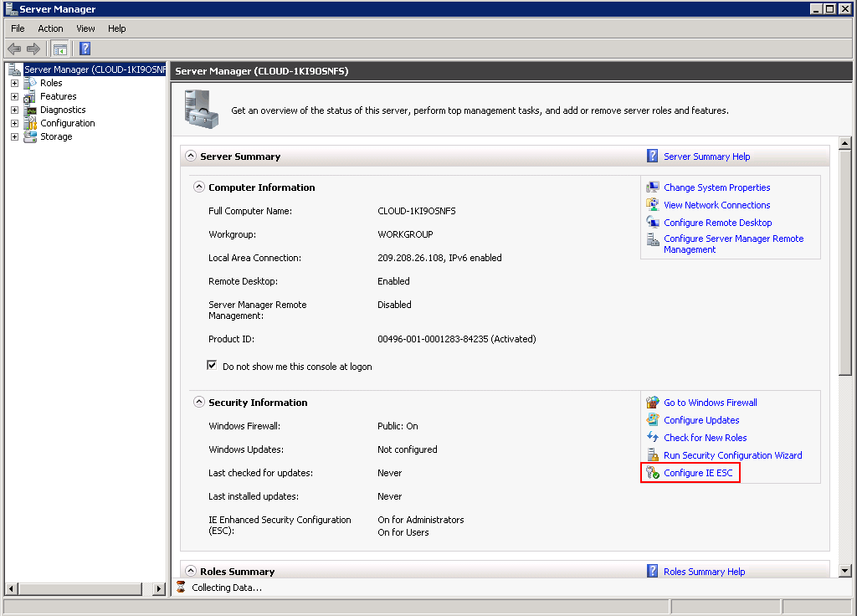Open the Configure Updates link
The image size is (857, 616).
[701, 420]
